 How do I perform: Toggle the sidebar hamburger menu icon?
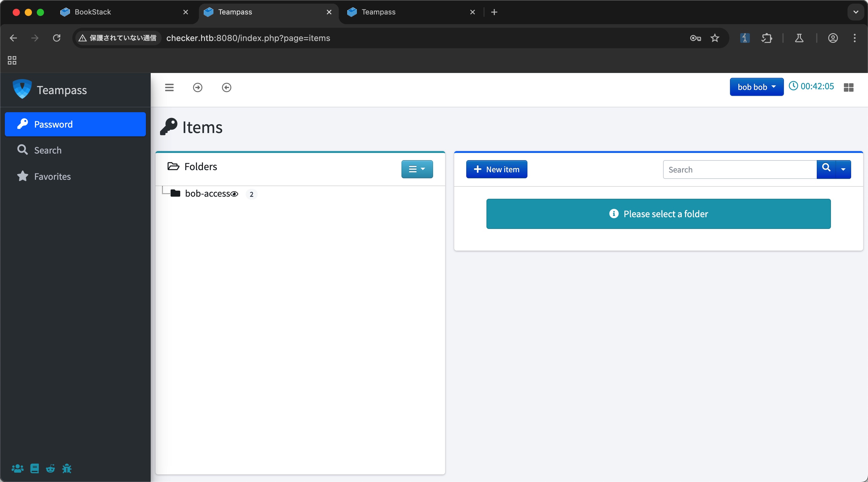169,87
